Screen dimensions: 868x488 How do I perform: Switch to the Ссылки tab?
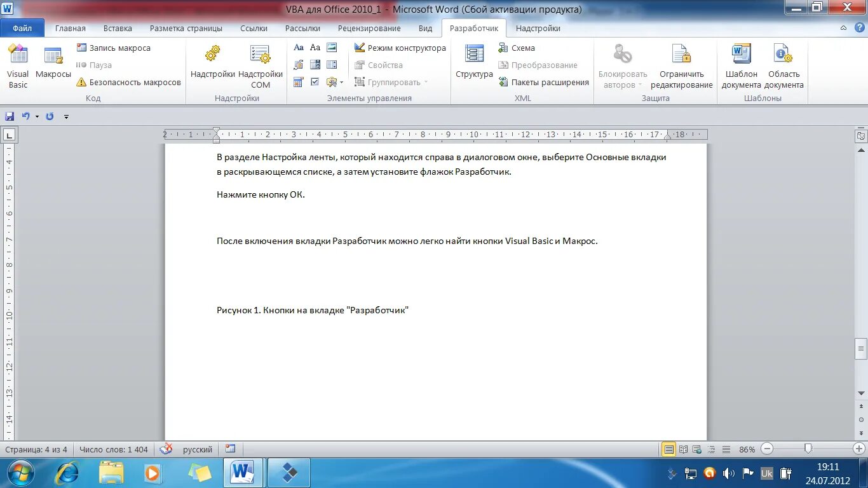click(254, 28)
